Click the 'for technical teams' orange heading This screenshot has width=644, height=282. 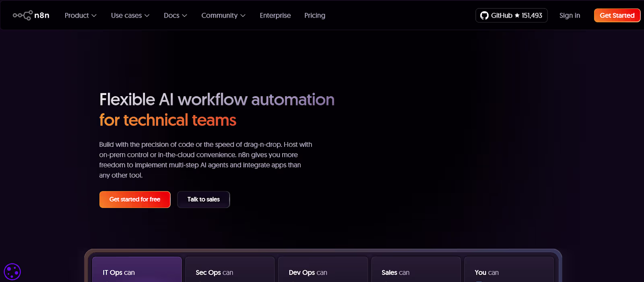(168, 120)
